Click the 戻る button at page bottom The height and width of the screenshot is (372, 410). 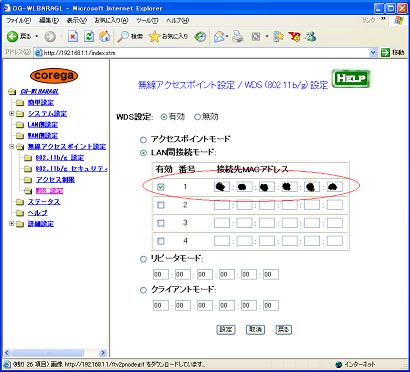284,330
